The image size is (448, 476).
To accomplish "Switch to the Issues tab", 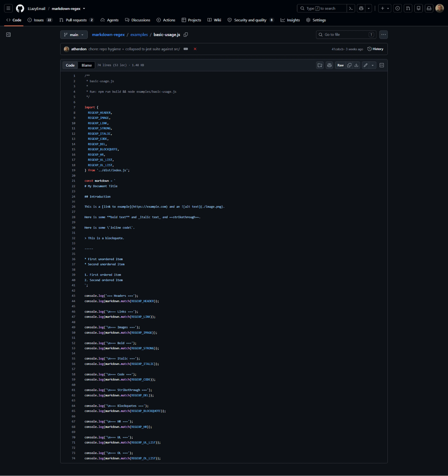I will [40, 20].
